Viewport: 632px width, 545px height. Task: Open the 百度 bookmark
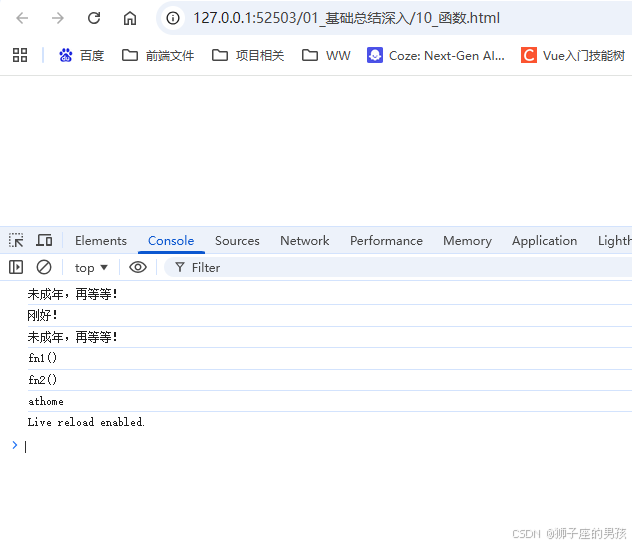82,55
